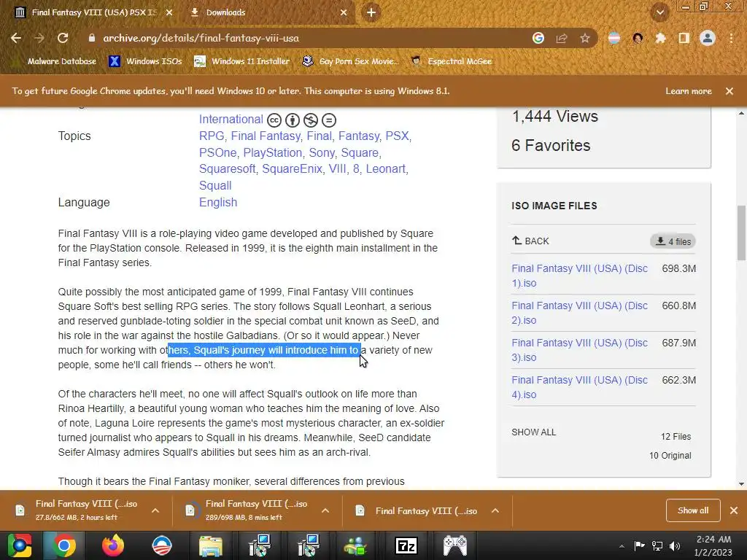The width and height of the screenshot is (747, 560).
Task: Click SHOW ALL files link
Action: (533, 432)
